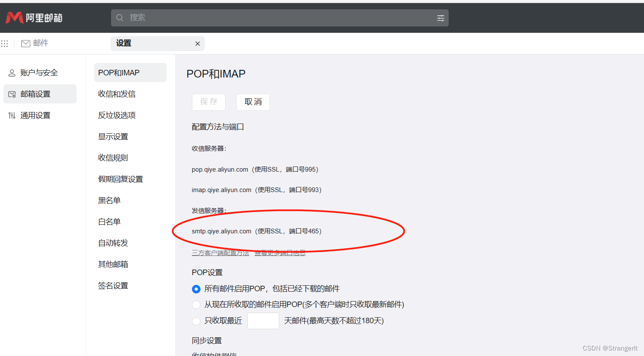Viewport: 644px width, 356px height.
Task: Click the 保存 button
Action: [209, 102]
